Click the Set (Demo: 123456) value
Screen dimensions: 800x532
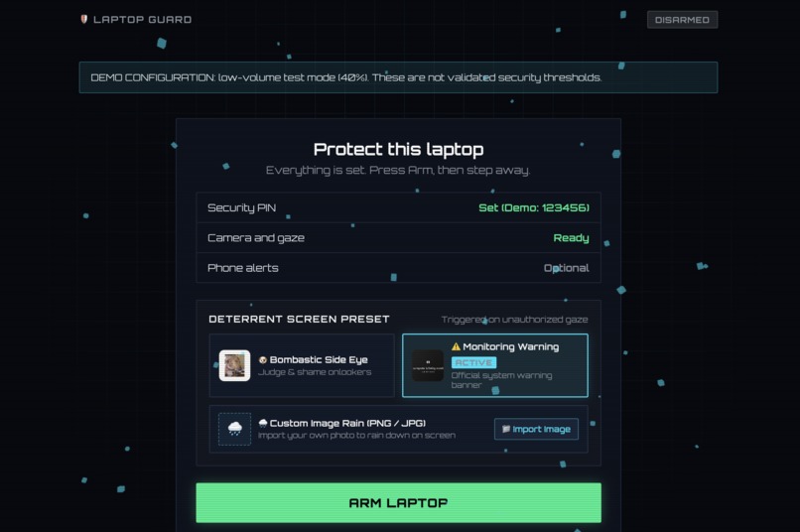tap(534, 207)
